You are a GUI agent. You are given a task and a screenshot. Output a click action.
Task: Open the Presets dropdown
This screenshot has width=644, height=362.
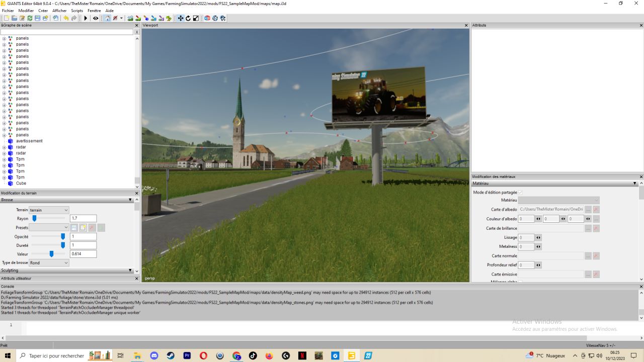[x=49, y=228]
